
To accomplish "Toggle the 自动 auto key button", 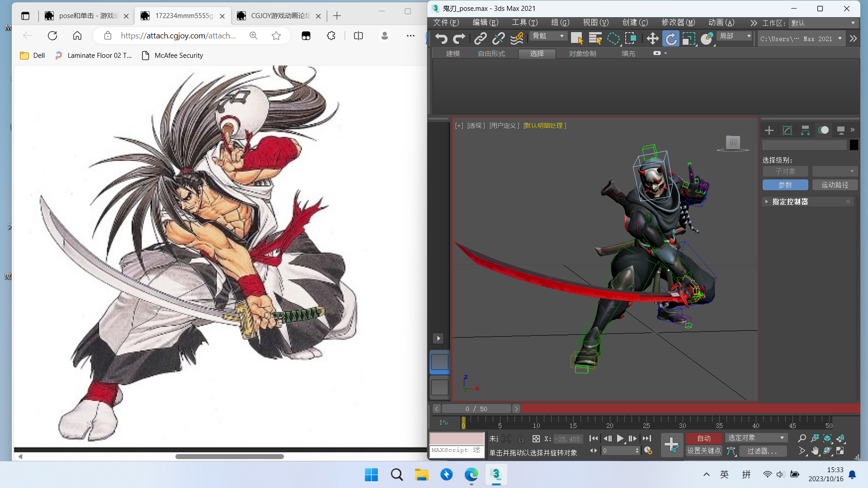I will [703, 438].
